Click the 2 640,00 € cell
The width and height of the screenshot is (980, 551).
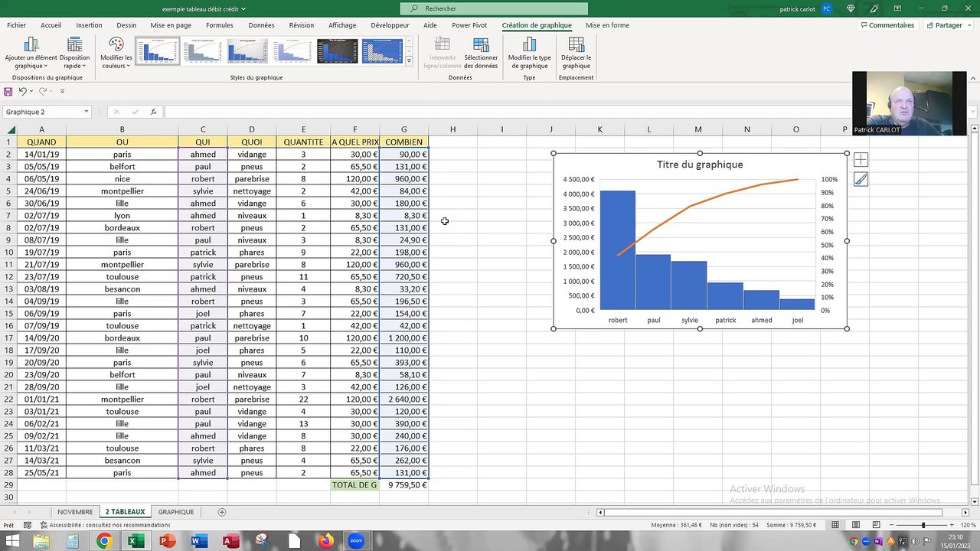pos(403,399)
